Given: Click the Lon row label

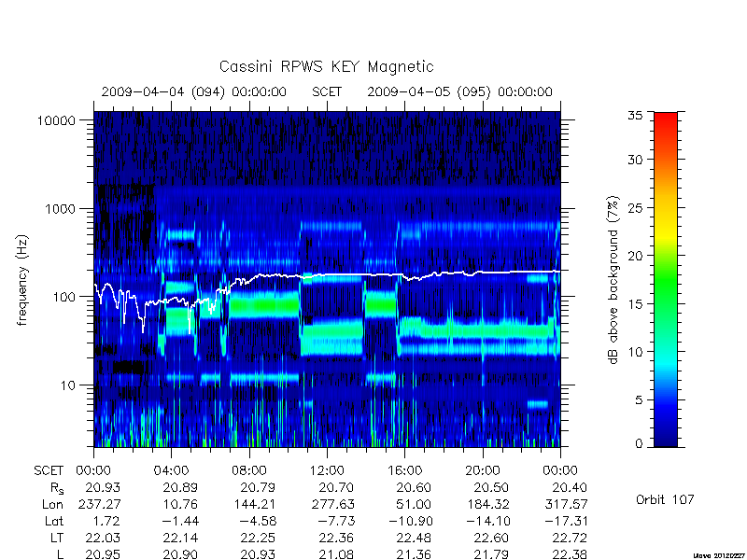Looking at the screenshot, I should tap(52, 504).
